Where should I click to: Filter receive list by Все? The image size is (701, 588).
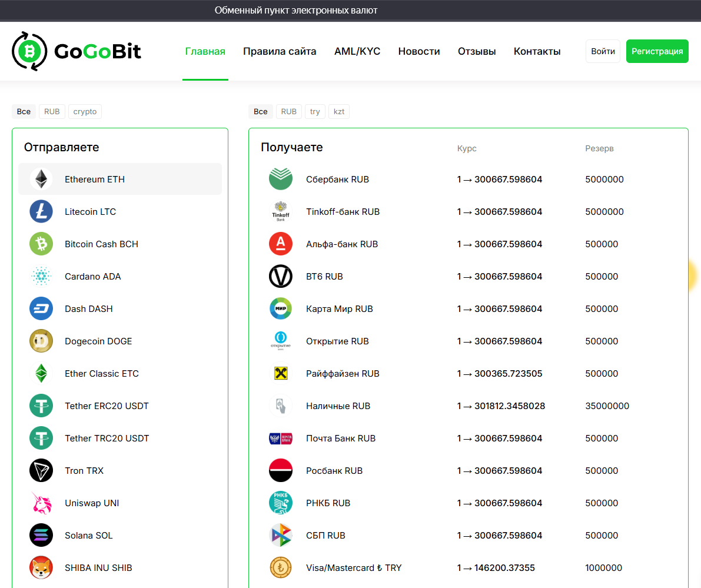(261, 111)
